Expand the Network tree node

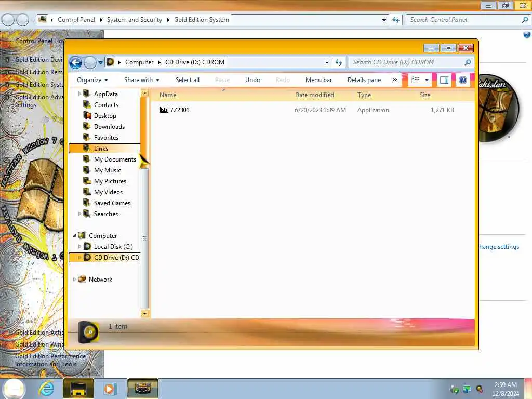[74, 279]
